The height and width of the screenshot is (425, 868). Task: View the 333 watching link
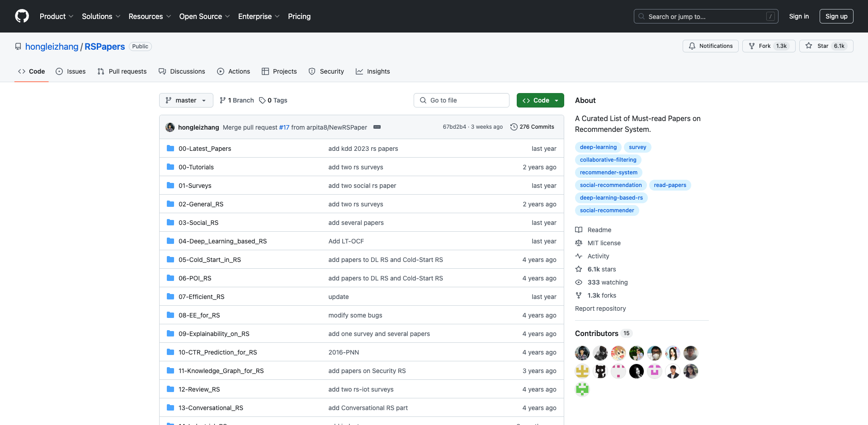(601, 282)
